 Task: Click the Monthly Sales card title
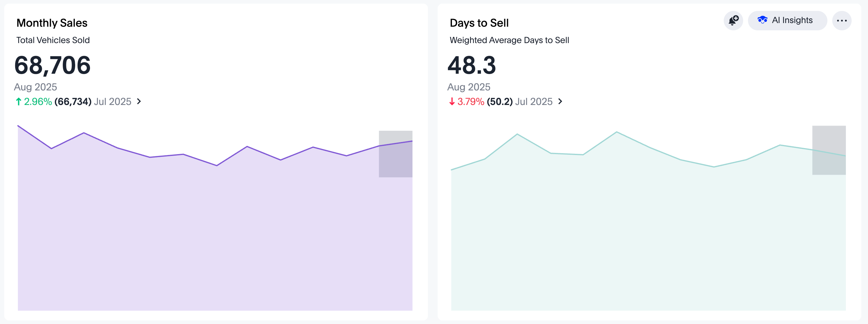[52, 23]
